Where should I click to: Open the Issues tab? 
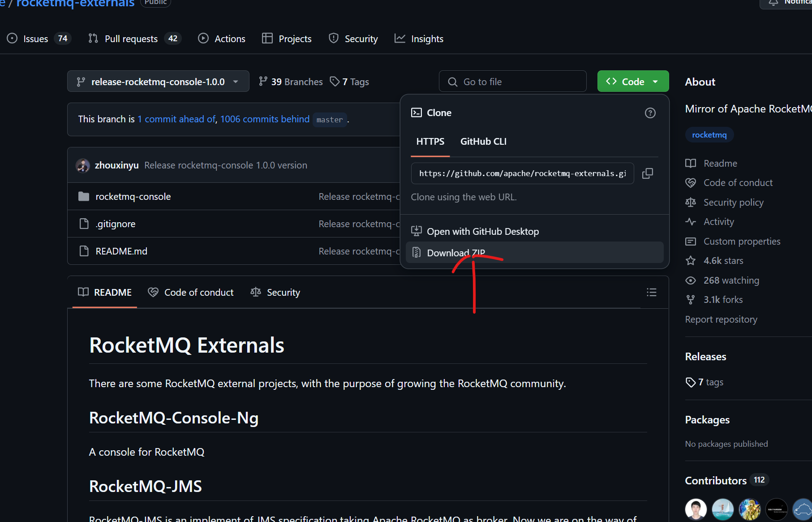pyautogui.click(x=39, y=39)
